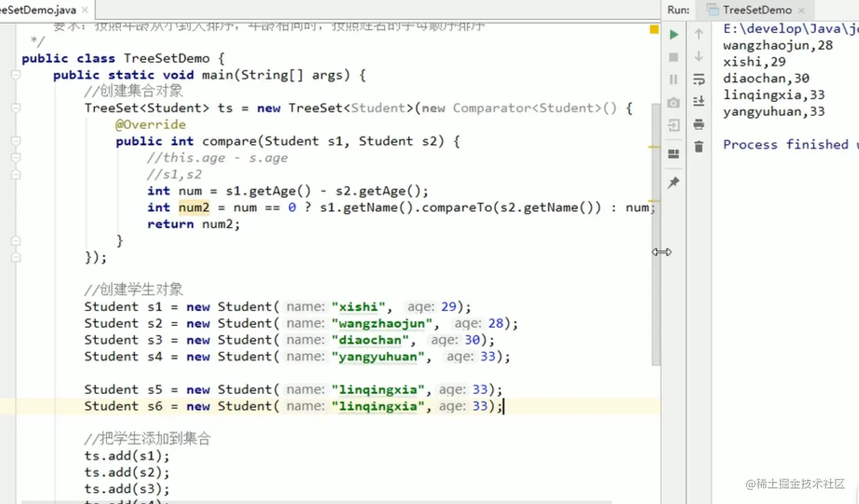Click the Process finished console message
This screenshot has width=859, height=504.
click(791, 144)
